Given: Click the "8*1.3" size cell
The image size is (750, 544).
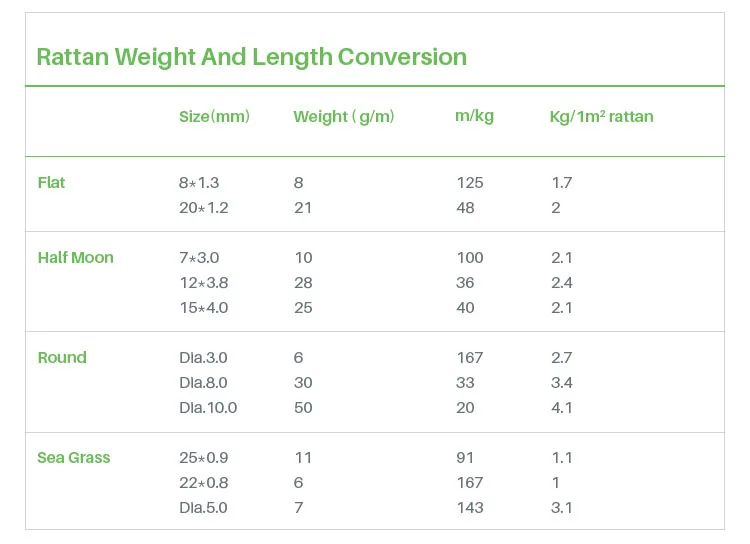Looking at the screenshot, I should 199,183.
